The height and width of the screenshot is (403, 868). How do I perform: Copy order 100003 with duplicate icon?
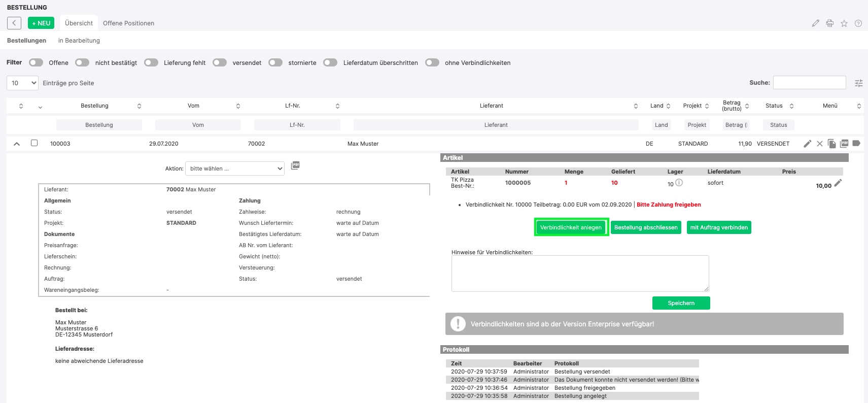click(x=832, y=144)
